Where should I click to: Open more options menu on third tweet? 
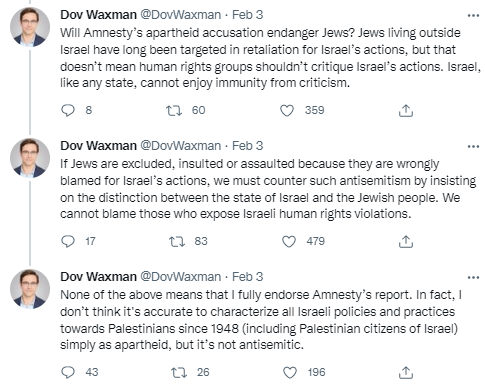473,277
